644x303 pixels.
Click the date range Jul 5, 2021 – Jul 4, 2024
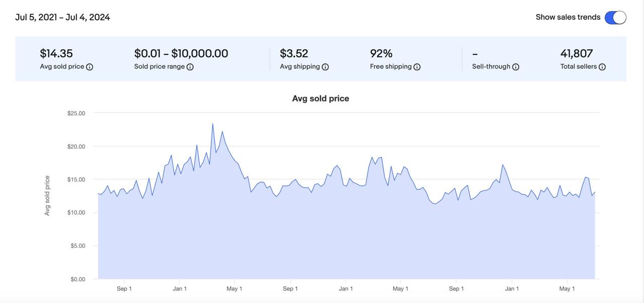click(x=62, y=17)
